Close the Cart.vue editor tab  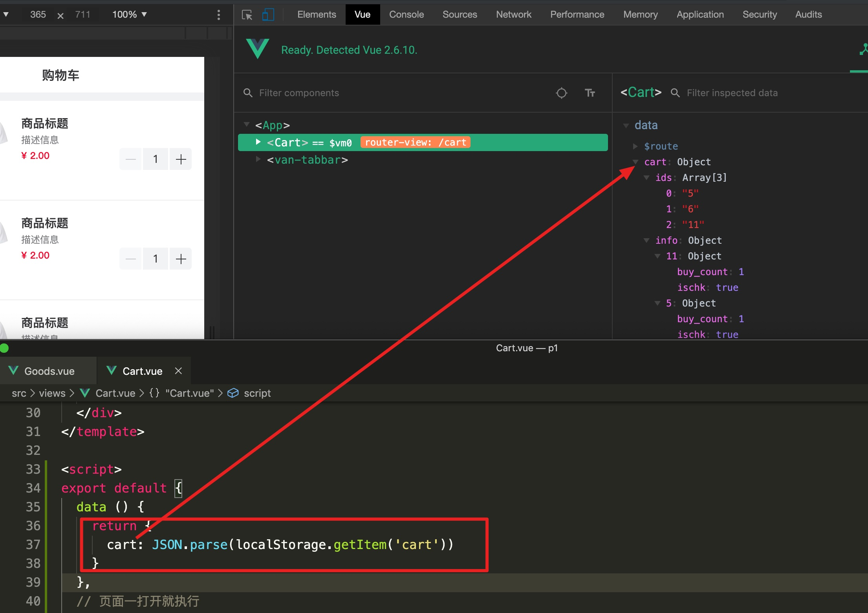(x=178, y=370)
